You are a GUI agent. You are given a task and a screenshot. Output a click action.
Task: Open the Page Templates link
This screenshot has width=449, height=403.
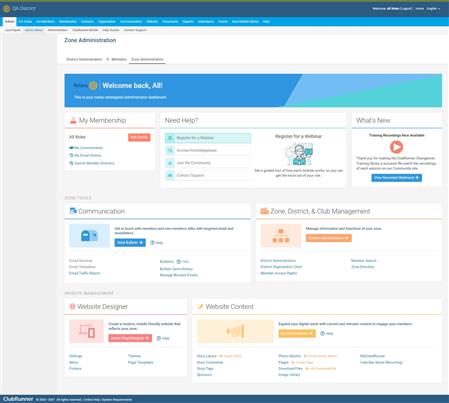141,362
